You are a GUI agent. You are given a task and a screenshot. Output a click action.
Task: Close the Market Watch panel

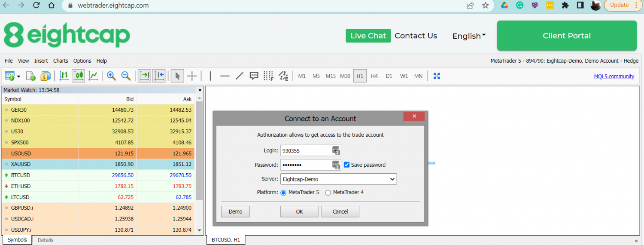pos(200,90)
